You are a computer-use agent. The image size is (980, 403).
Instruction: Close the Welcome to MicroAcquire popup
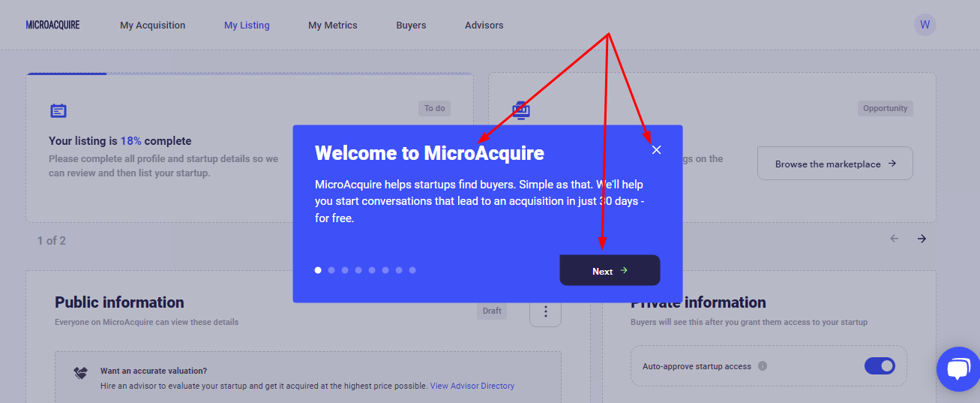tap(657, 150)
